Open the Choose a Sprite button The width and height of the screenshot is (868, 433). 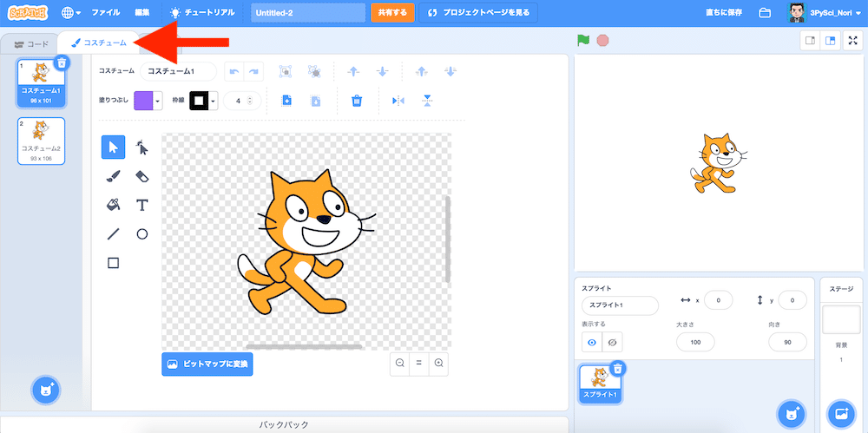792,413
